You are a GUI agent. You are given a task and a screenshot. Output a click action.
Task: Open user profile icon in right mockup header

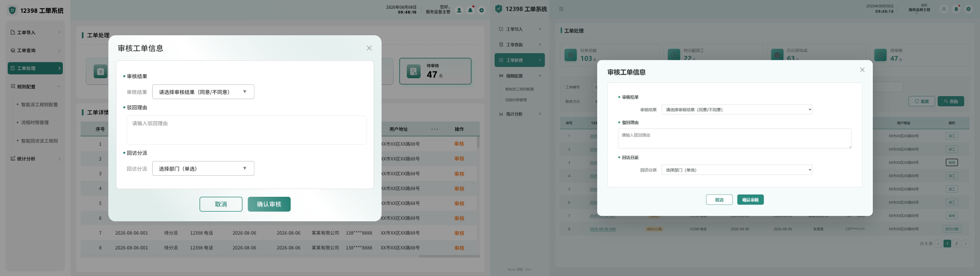944,9
